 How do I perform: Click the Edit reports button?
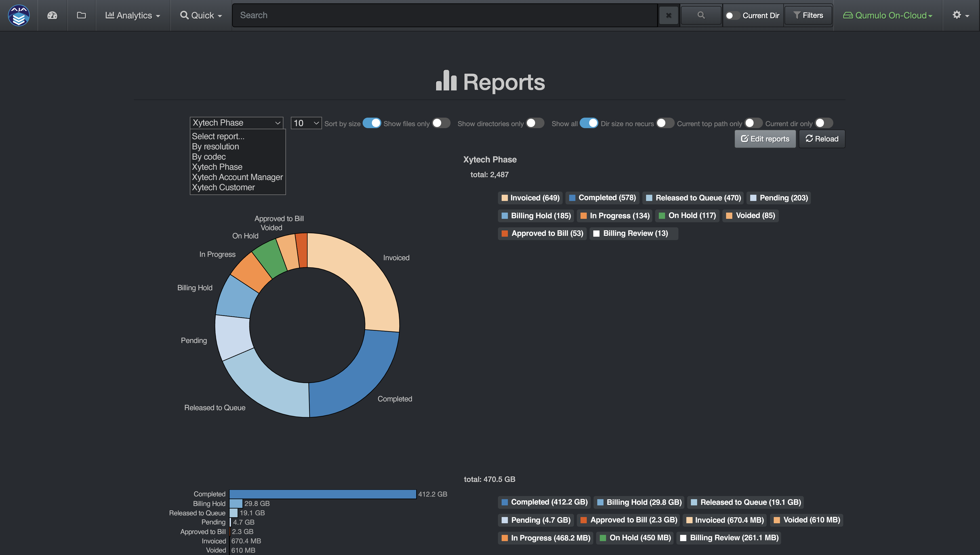point(765,139)
